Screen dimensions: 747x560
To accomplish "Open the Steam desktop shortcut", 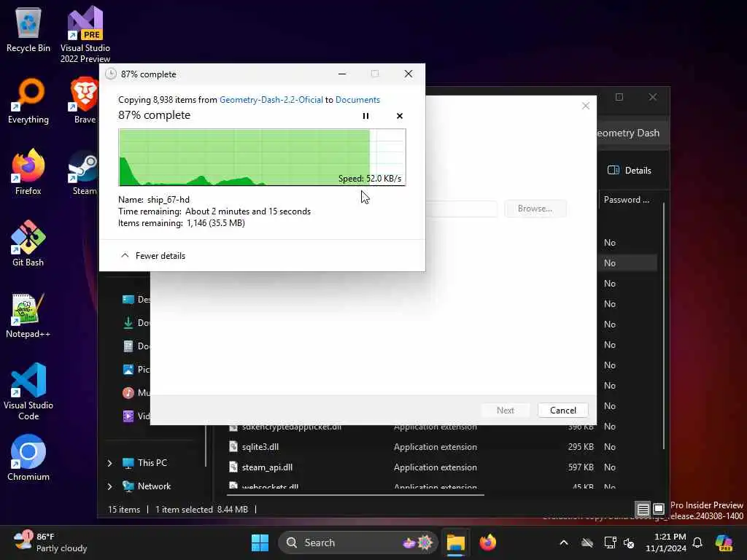I will coord(85,172).
